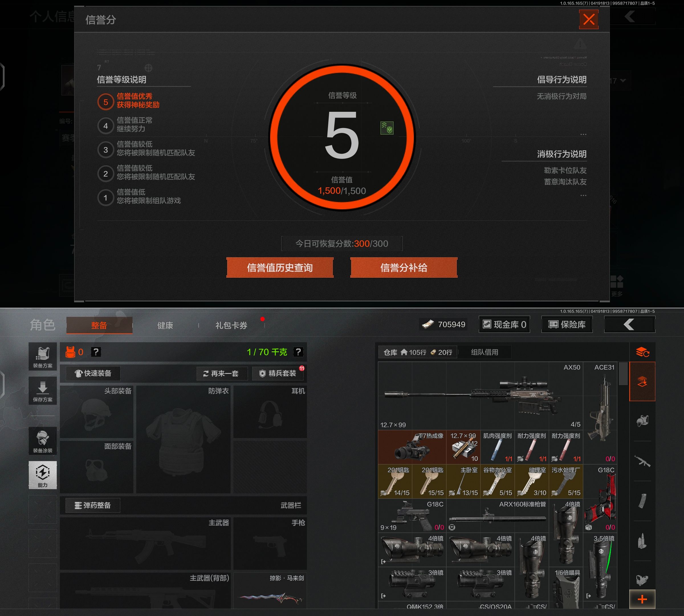Image resolution: width=684 pixels, height=616 pixels.
Task: Click the 装备方案 loadout icon
Action: (43, 356)
